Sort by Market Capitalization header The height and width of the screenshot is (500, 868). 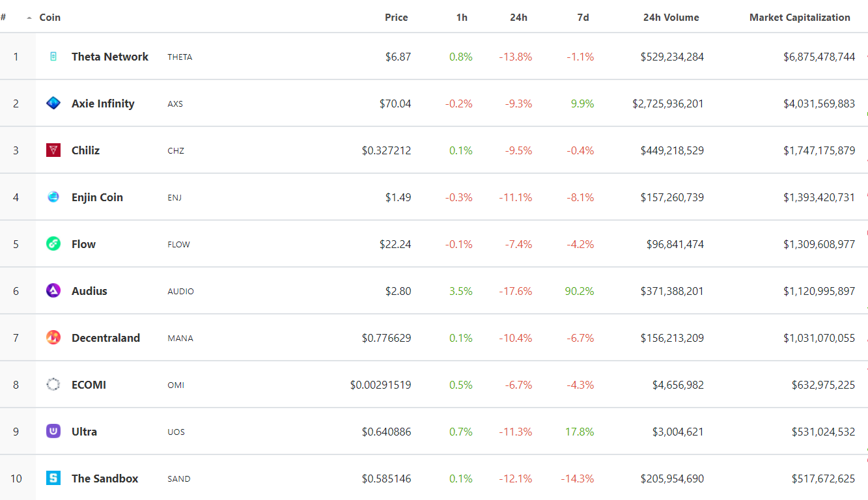800,18
